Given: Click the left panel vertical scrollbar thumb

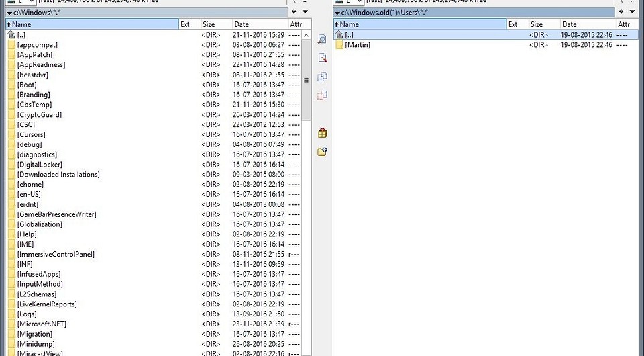Looking at the screenshot, I should pyautogui.click(x=307, y=79).
